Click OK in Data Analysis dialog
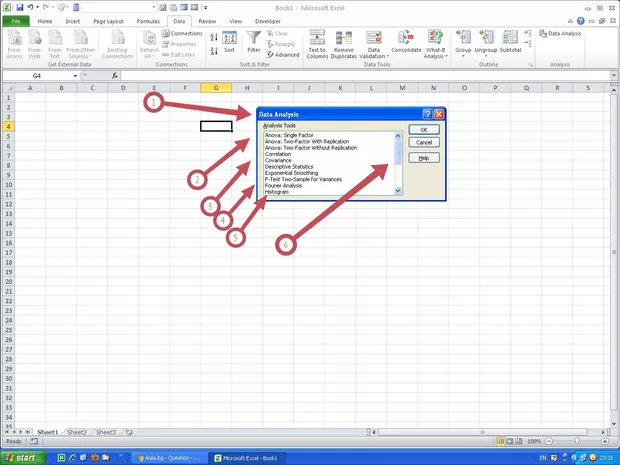 pyautogui.click(x=424, y=130)
